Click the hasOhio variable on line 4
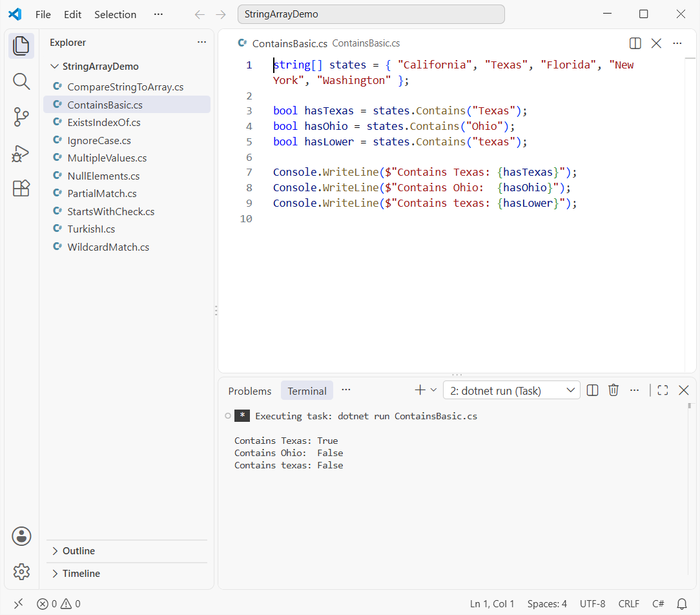 click(x=326, y=127)
